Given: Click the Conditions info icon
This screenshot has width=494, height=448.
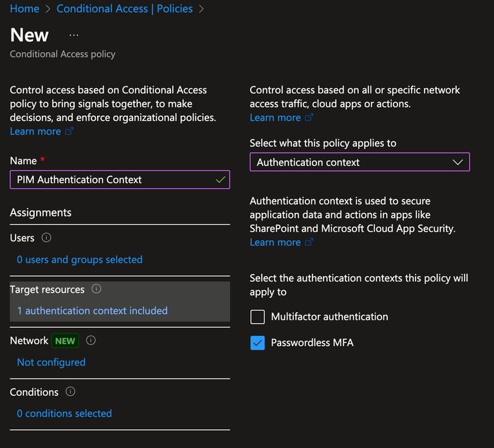Looking at the screenshot, I should click(x=70, y=391).
